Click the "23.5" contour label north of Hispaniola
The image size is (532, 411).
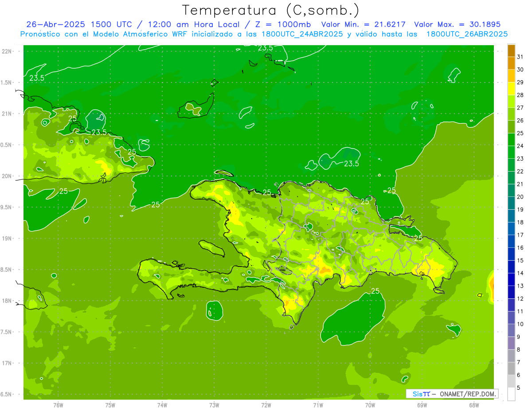coord(352,164)
